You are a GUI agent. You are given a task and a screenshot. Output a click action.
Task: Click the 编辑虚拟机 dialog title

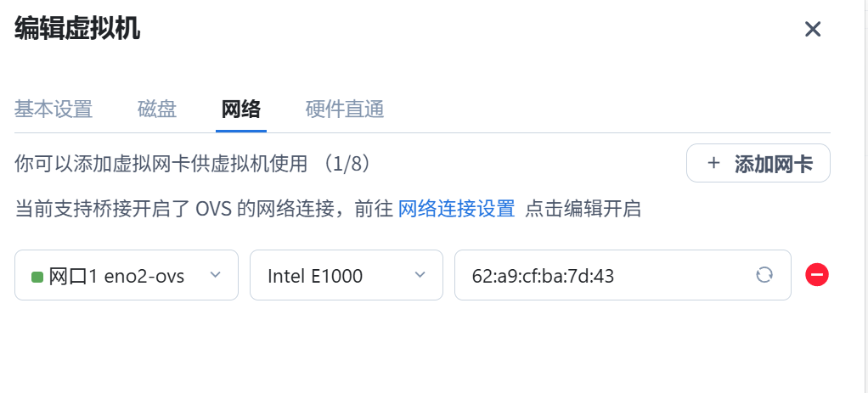(77, 29)
